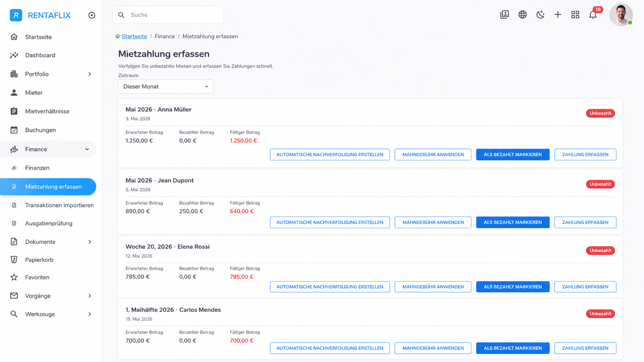The height and width of the screenshot is (362, 644).
Task: Click due amount '640,00 €'
Action: click(241, 211)
